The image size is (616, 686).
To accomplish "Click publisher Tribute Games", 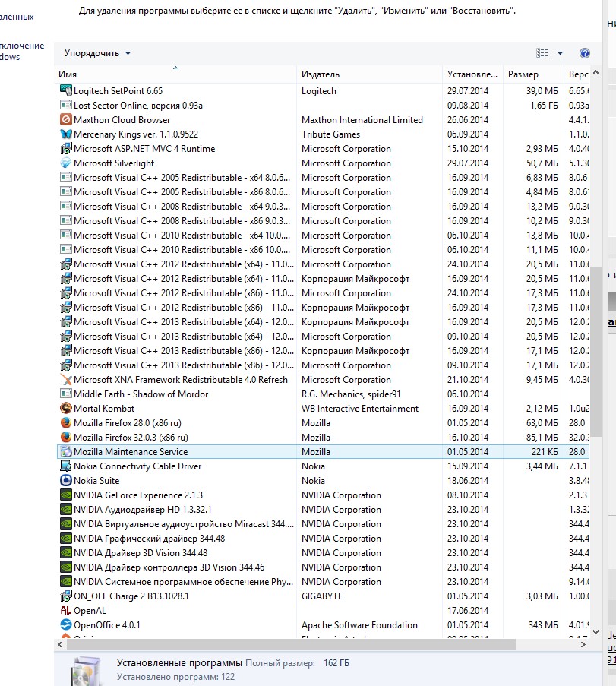I will (x=330, y=134).
